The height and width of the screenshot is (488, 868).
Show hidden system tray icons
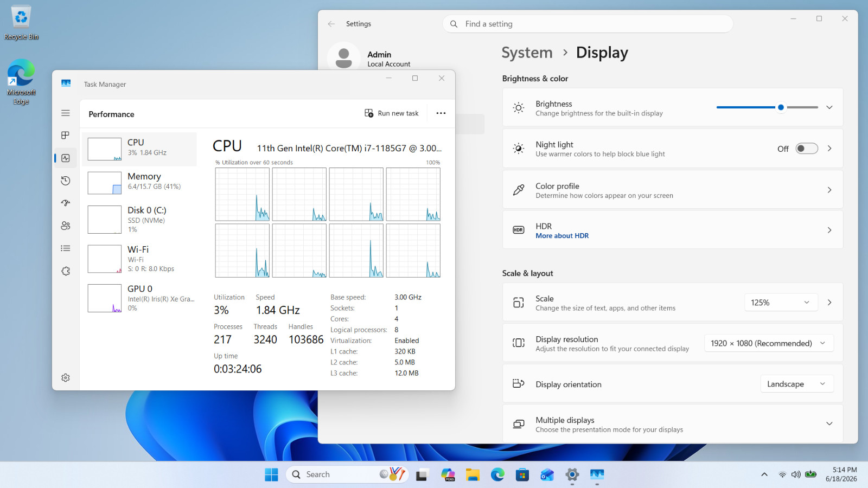coord(764,474)
